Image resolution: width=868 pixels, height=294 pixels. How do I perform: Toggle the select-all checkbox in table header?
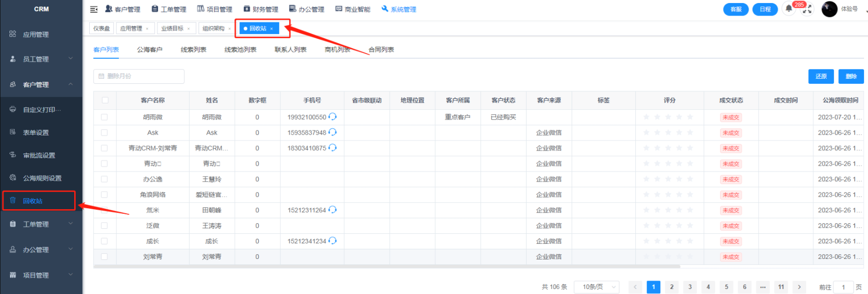[x=105, y=100]
